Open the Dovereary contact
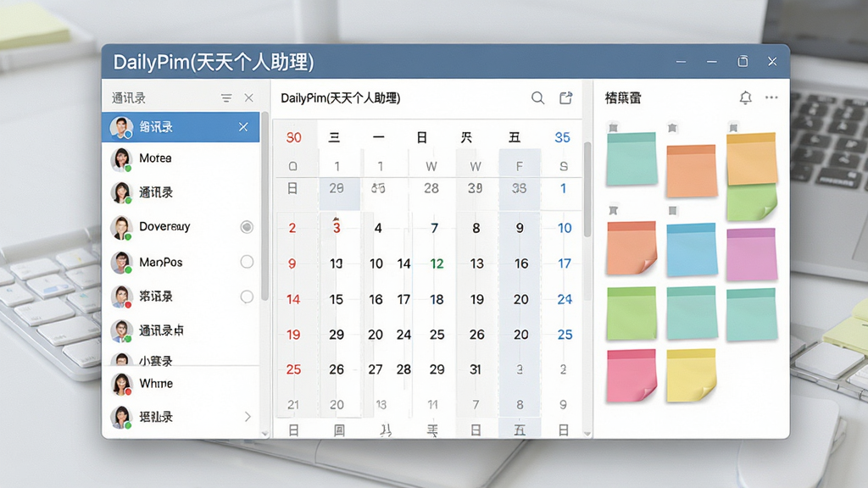868x488 pixels. (181, 227)
